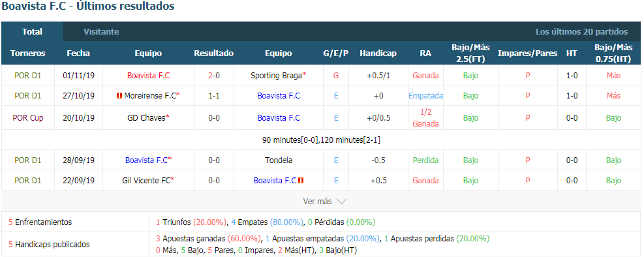
Task: Click the 90 minutes[0-0],120 minutes[2-1] note row
Action: pos(322,140)
